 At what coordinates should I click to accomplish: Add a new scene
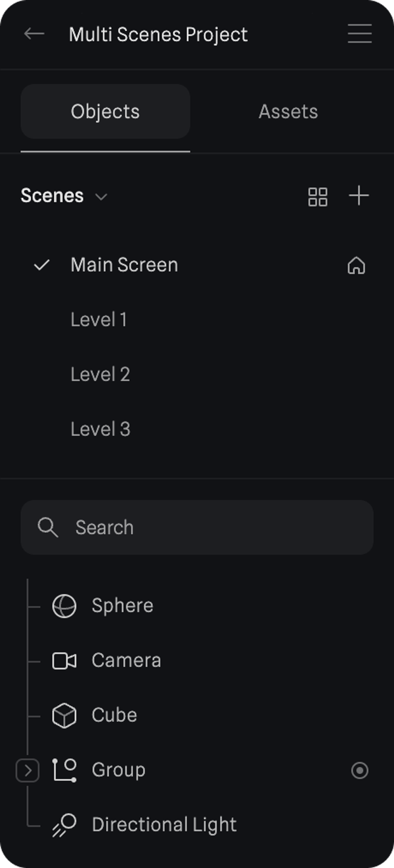point(359,195)
